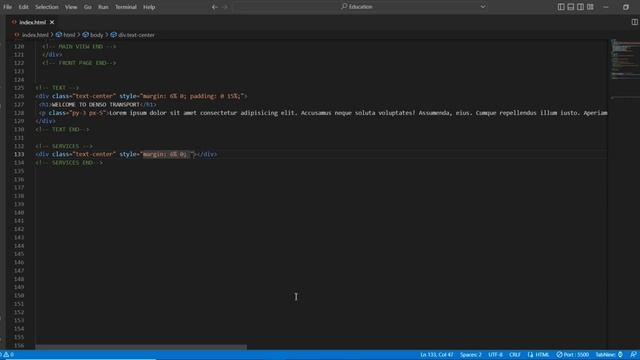
Task: Open the File menu
Action: [7, 7]
